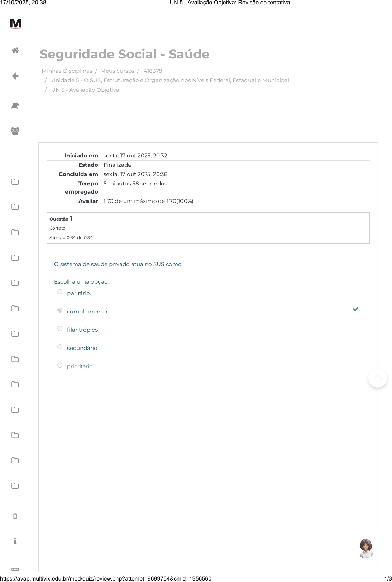This screenshot has width=392, height=582.
Task: Click the Multivix M logo
Action: 16,23
